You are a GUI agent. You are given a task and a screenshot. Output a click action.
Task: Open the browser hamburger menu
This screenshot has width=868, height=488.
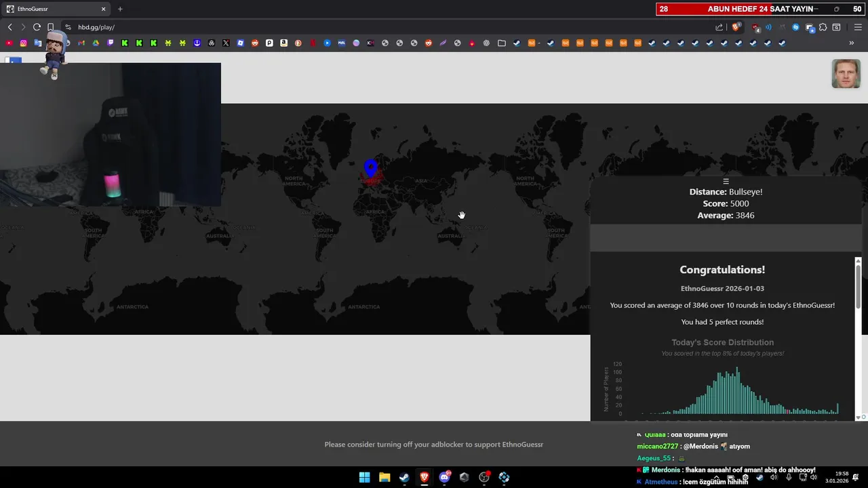[858, 27]
